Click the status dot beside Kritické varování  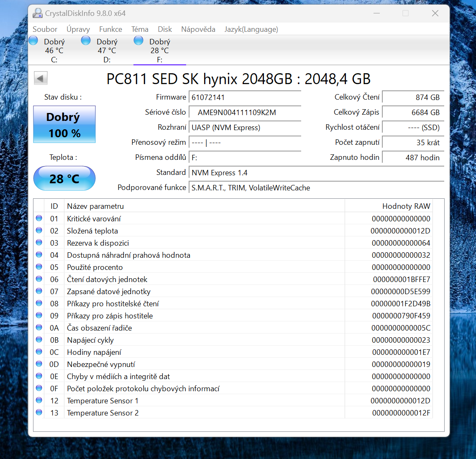tap(39, 218)
